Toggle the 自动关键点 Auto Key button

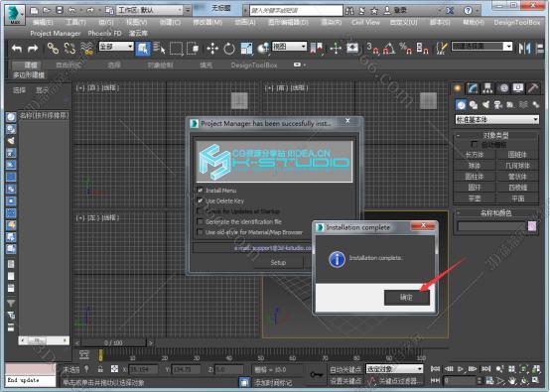tap(345, 369)
